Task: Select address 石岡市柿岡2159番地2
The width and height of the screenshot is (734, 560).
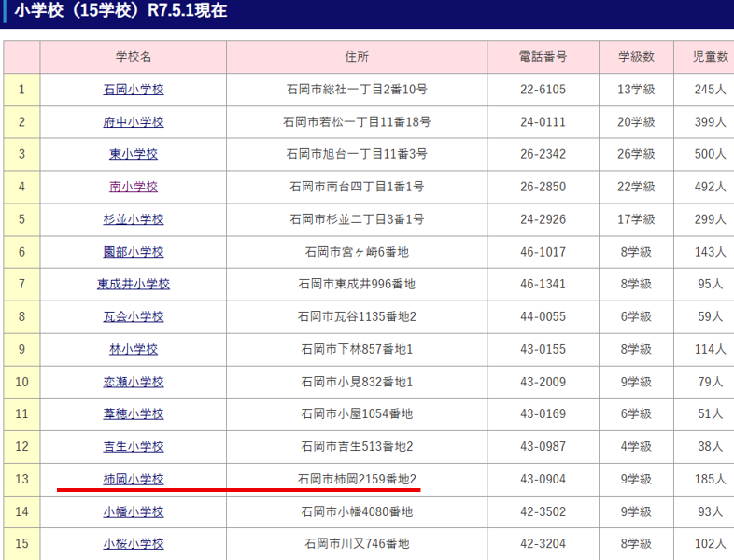Action: [357, 480]
